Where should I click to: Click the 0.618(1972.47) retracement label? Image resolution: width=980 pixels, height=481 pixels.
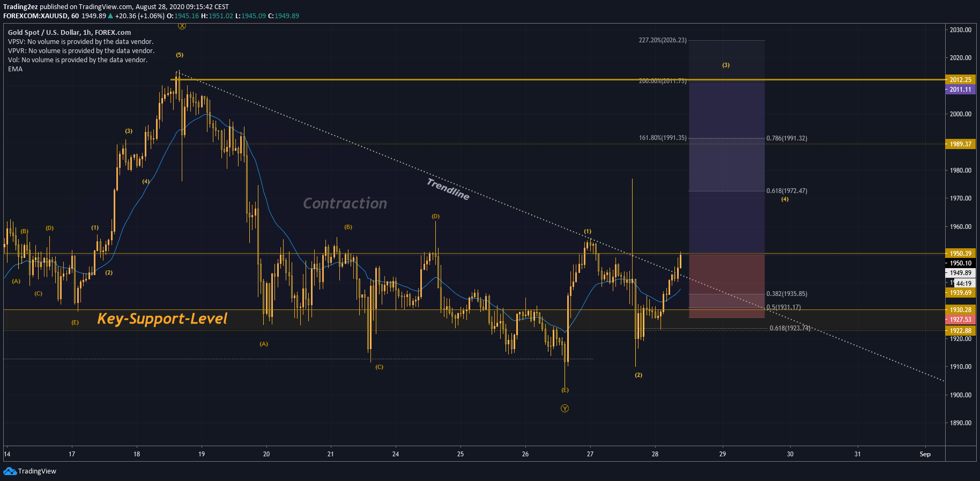pos(786,191)
